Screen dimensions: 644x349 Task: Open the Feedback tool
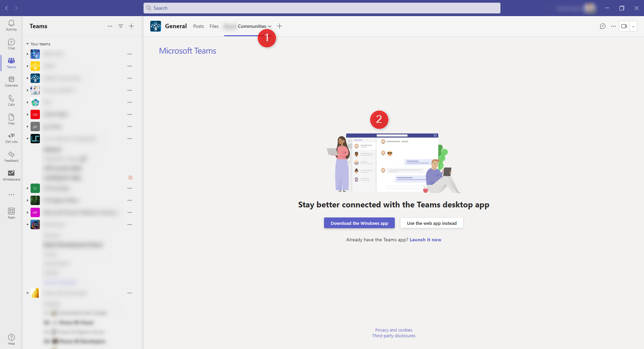tap(11, 156)
